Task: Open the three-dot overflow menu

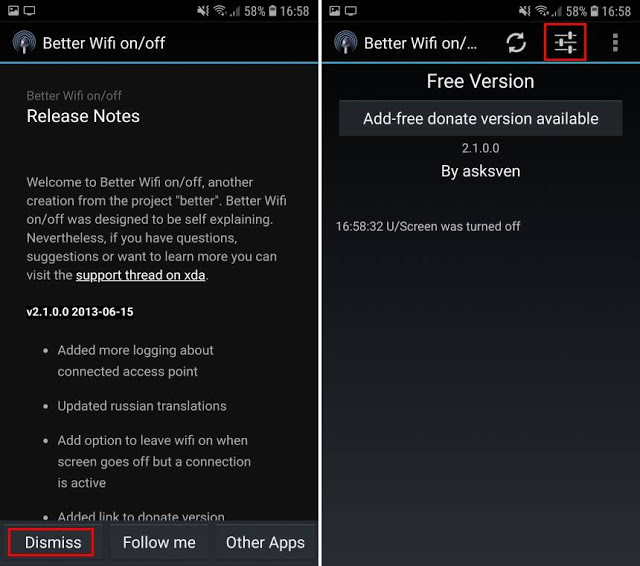Action: pos(615,43)
